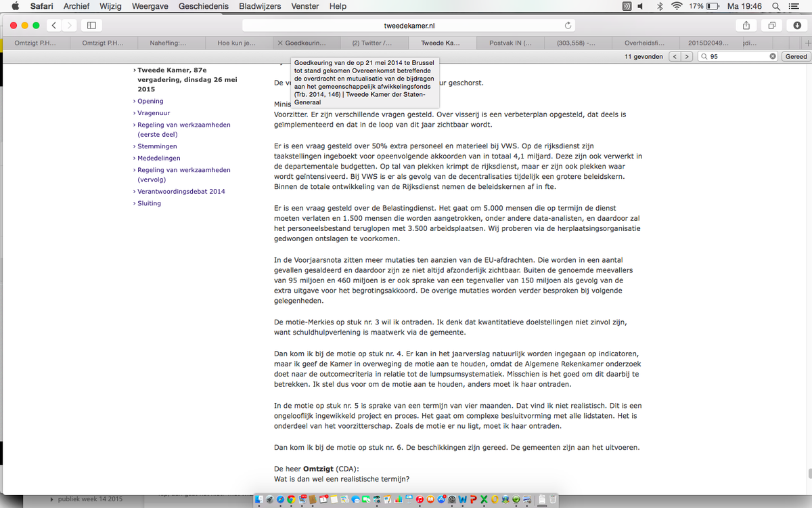Open the Apple menu
Viewport: 812px width, 508px height.
(x=15, y=6)
